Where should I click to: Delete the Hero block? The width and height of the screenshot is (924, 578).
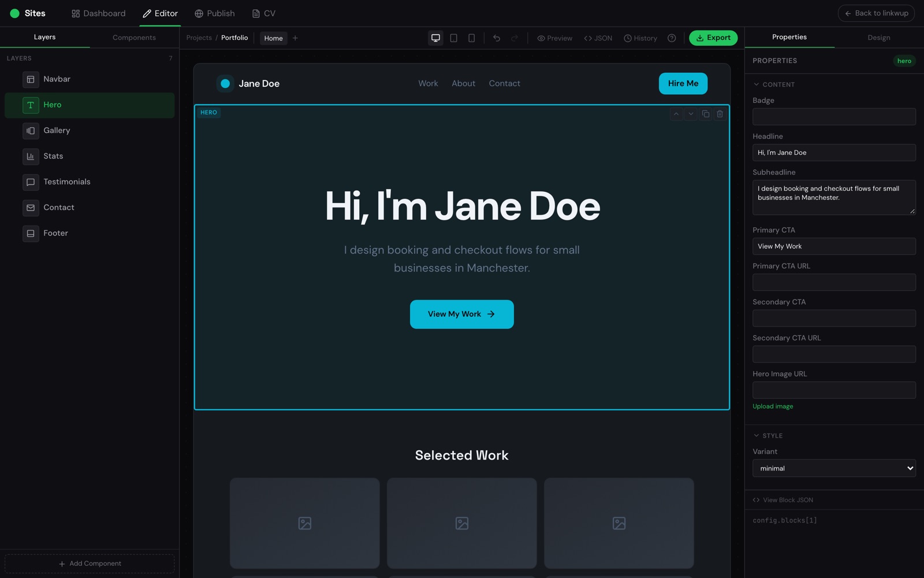point(720,114)
